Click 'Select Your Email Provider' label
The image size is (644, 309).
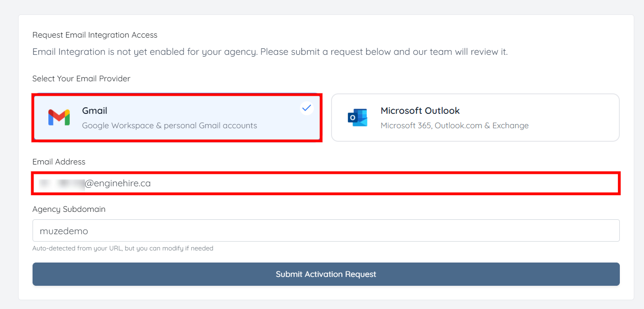click(x=81, y=79)
